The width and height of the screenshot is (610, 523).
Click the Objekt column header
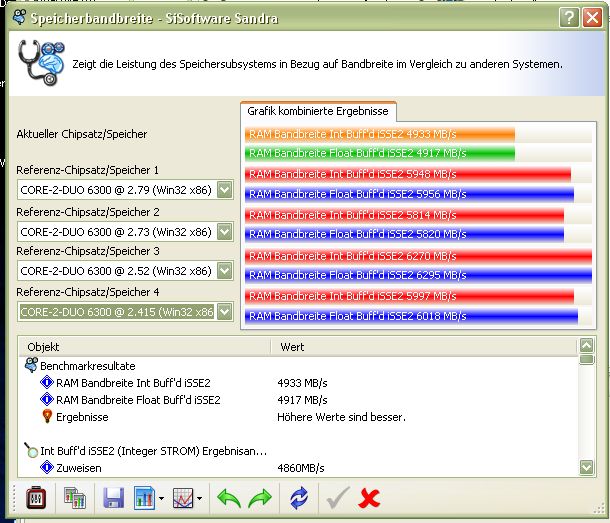[144, 347]
